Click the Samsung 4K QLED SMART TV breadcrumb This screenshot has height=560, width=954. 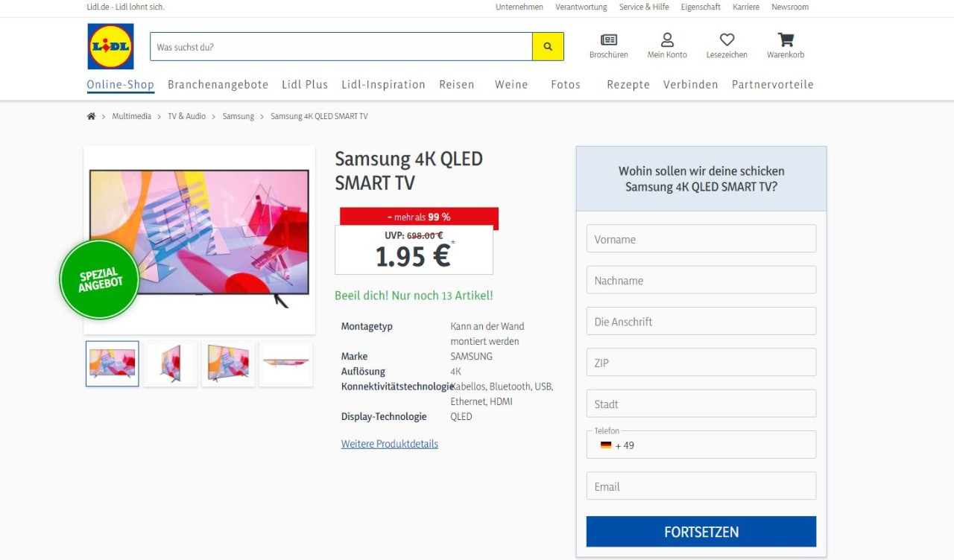319,116
